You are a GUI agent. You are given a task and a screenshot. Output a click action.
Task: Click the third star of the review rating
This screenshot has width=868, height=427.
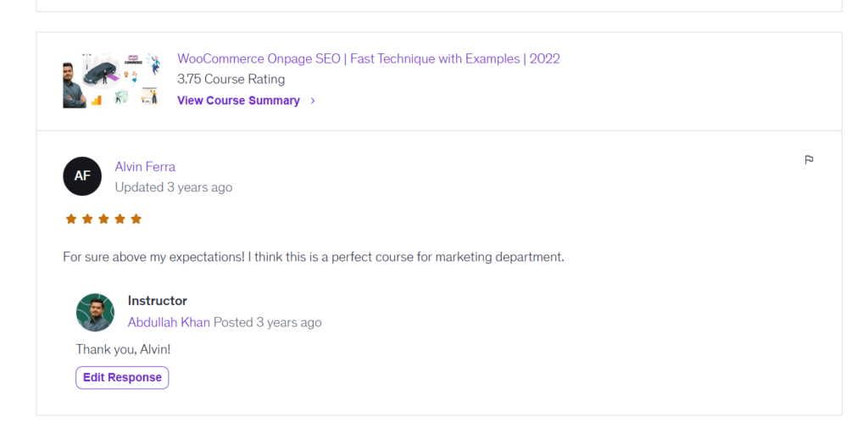tap(103, 219)
